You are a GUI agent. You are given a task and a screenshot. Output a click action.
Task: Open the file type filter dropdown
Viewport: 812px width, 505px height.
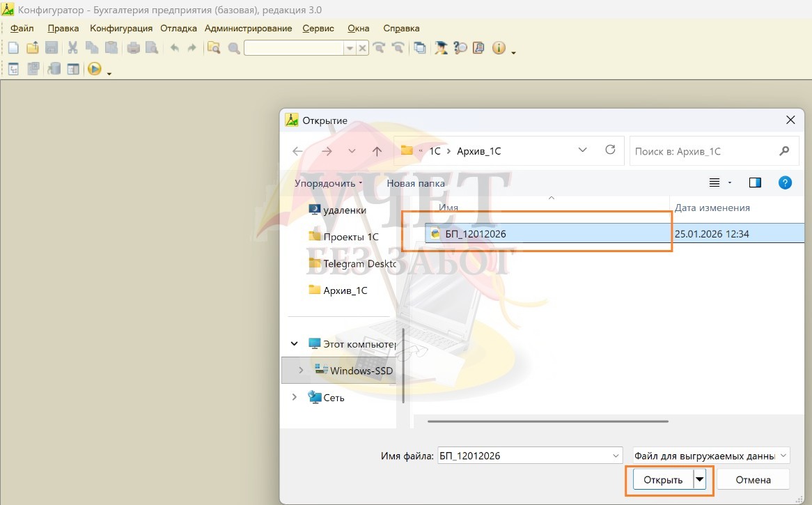pos(712,456)
